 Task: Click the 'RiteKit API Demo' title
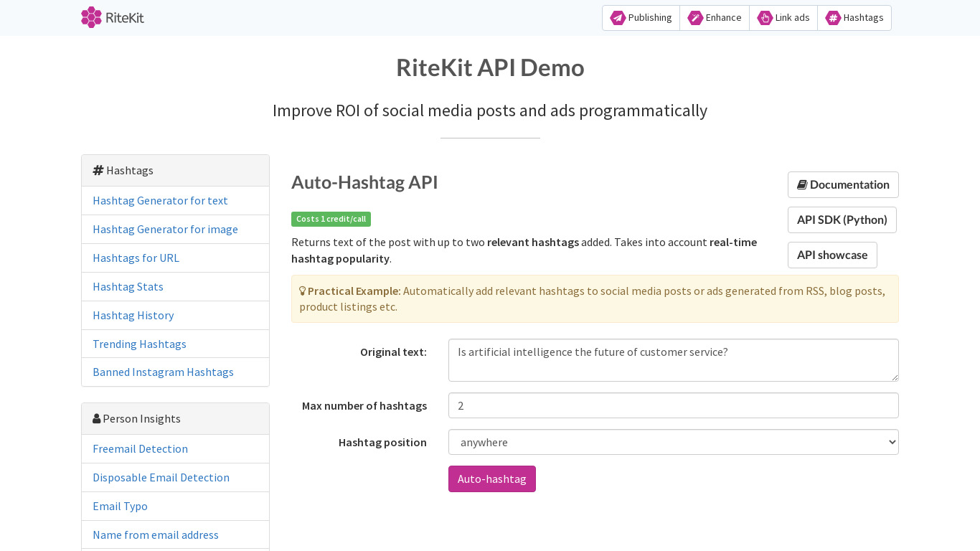click(x=490, y=67)
